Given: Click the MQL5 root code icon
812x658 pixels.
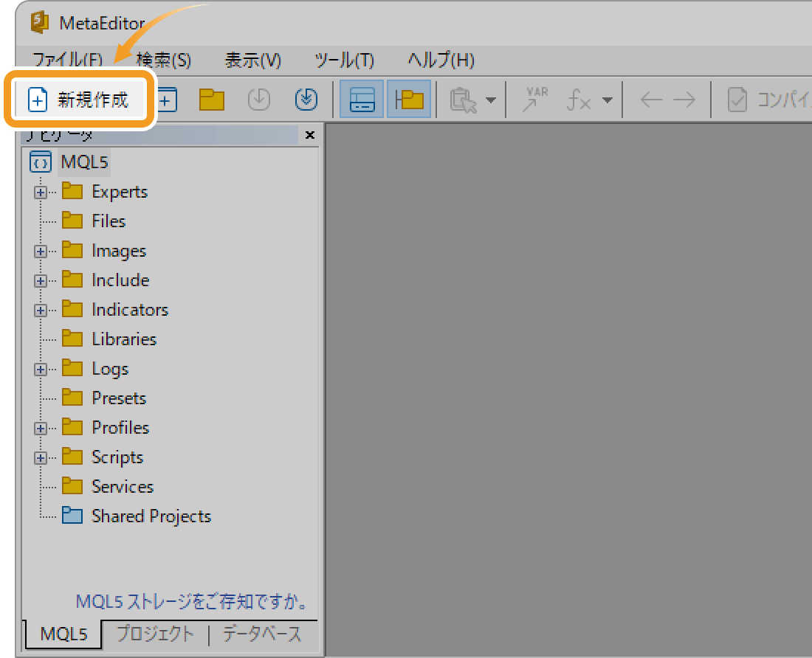Looking at the screenshot, I should tap(41, 162).
